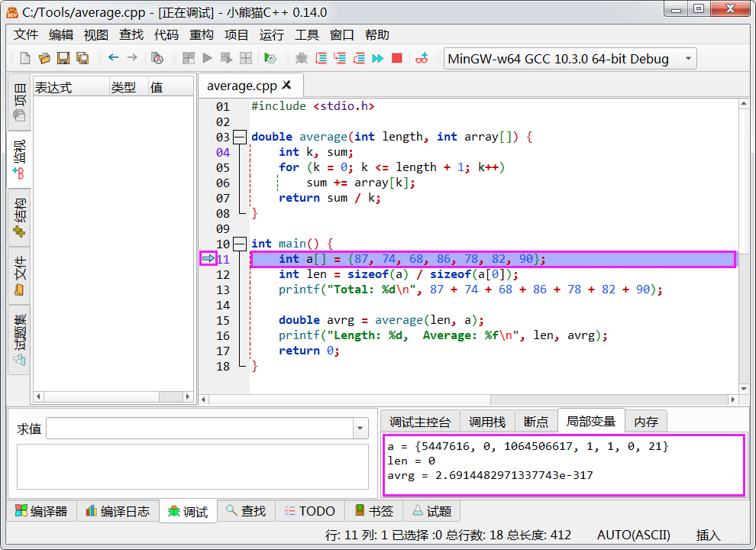Open the 运行 menu

point(271,34)
